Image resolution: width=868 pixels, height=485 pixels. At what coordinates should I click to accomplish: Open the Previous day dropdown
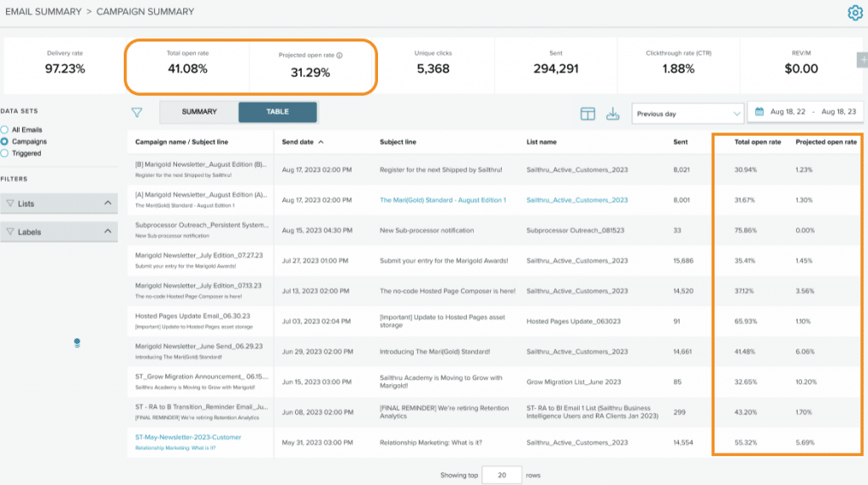pos(688,114)
